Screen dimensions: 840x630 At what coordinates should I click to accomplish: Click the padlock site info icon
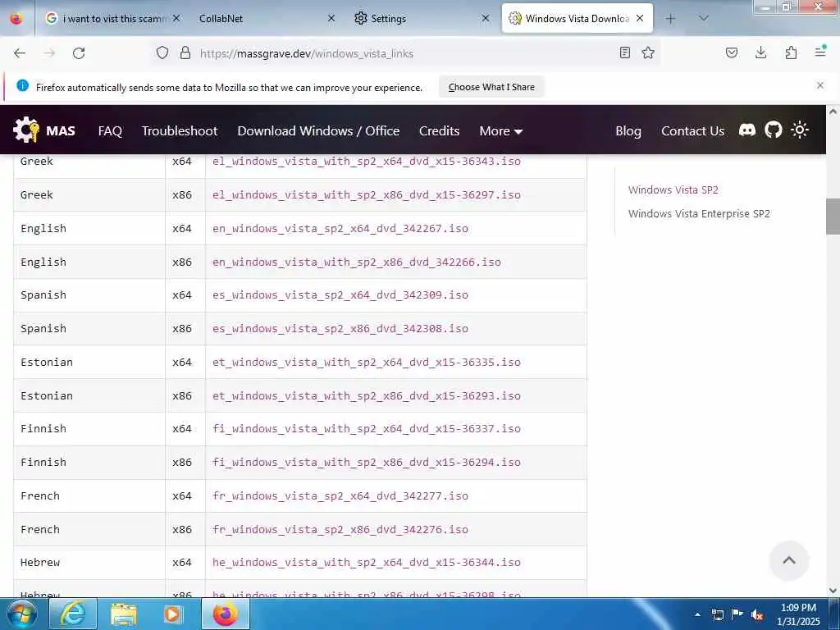[185, 52]
